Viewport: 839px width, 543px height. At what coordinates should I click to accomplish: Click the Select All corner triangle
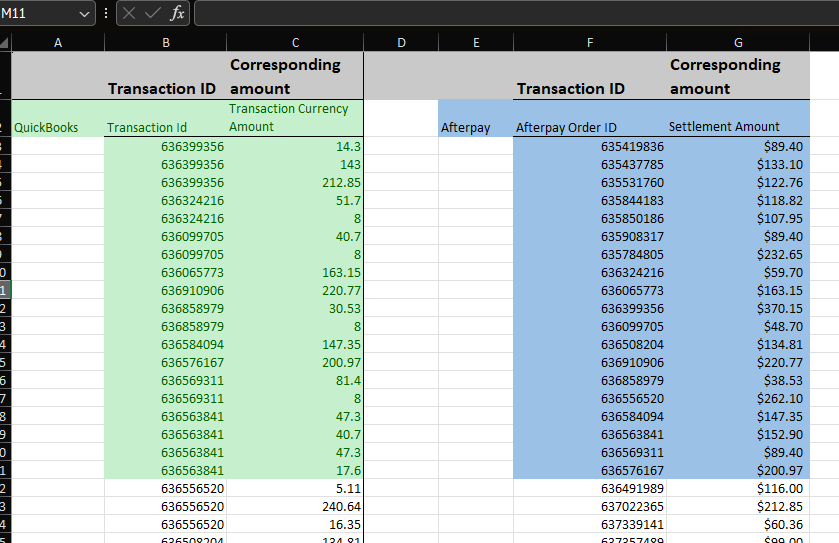click(5, 42)
